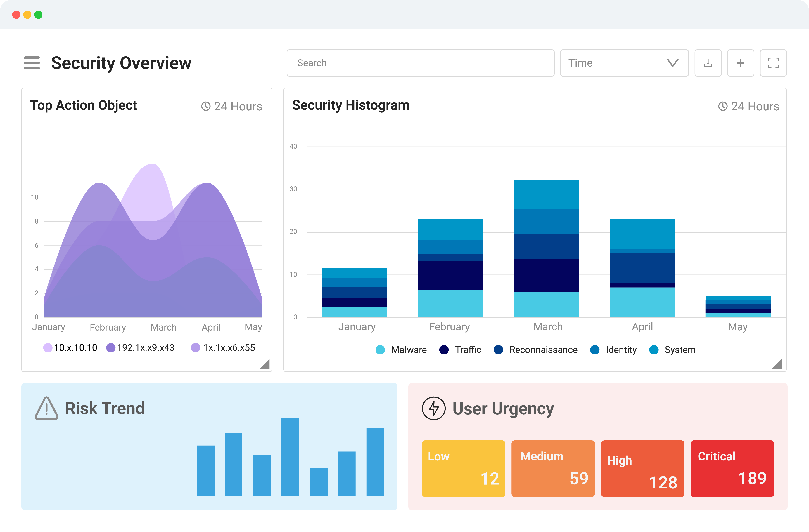Select the Security Overview heading

click(121, 63)
